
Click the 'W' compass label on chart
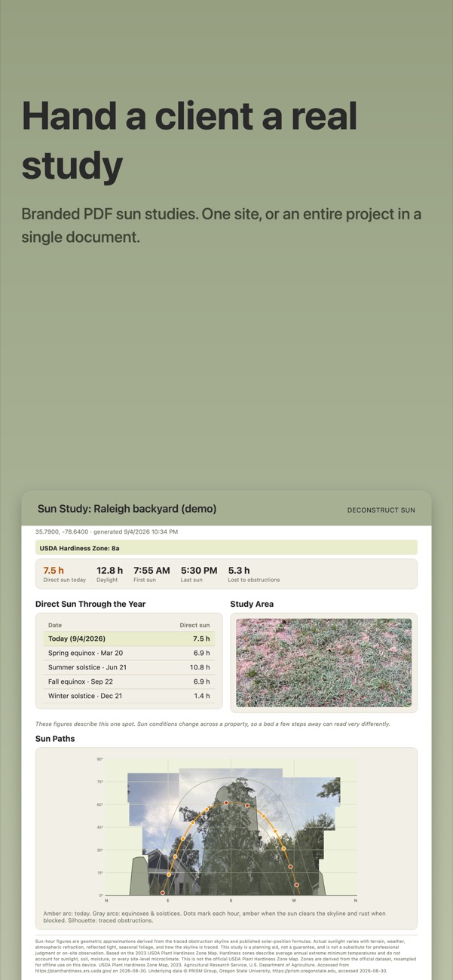[294, 900]
